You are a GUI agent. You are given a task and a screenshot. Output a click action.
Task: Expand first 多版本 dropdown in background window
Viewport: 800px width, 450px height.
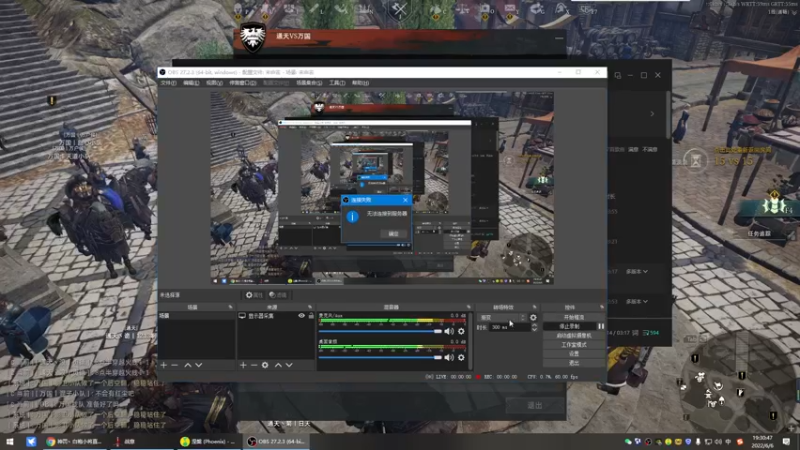point(637,271)
